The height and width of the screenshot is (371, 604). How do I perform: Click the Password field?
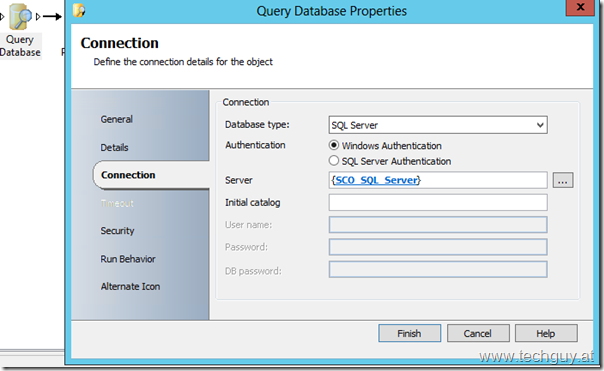[438, 247]
